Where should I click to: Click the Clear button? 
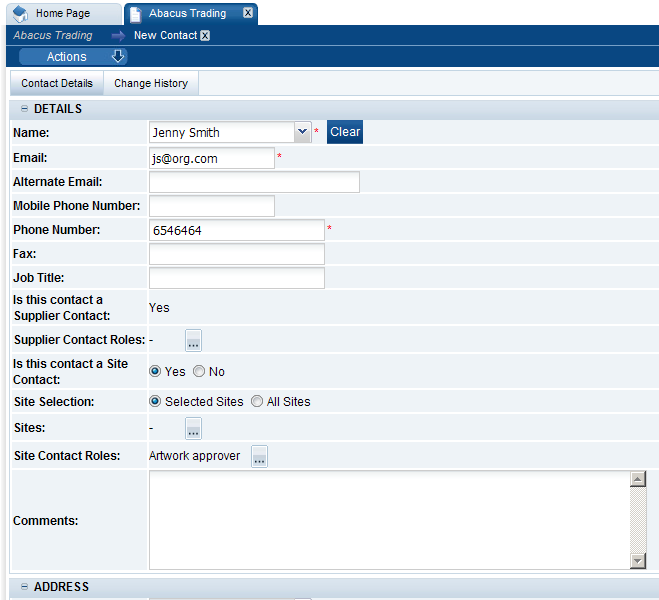click(345, 132)
